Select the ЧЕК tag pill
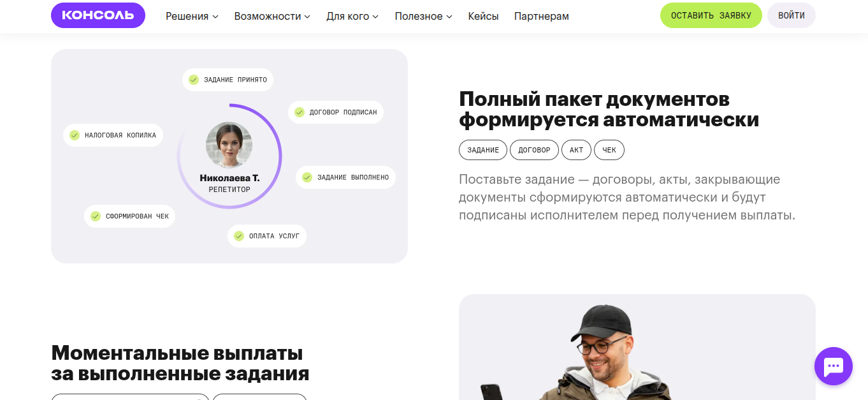This screenshot has width=868, height=400. [609, 150]
